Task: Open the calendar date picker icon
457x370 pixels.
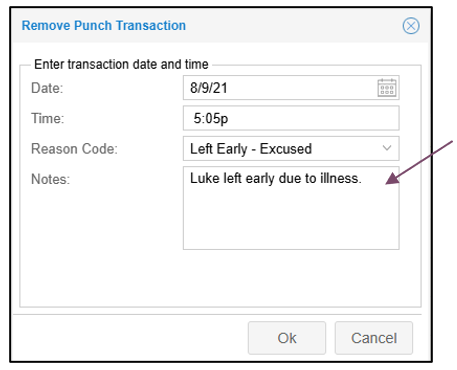Action: click(x=387, y=88)
